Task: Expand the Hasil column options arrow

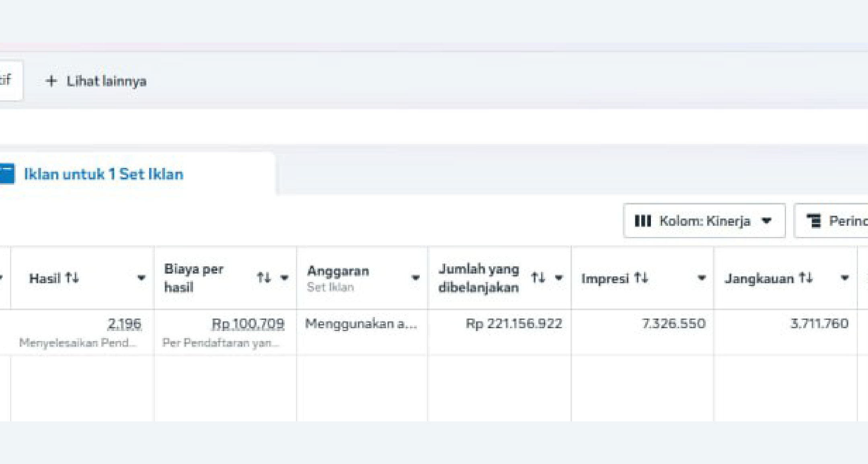Action: tap(141, 278)
